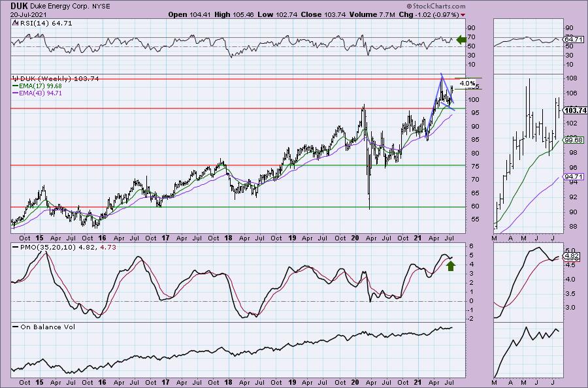Click year 18 under the price panel

(228, 238)
